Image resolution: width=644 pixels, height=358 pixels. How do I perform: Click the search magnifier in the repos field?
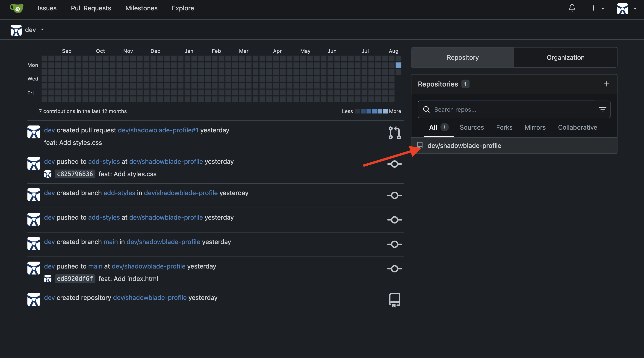click(x=426, y=109)
